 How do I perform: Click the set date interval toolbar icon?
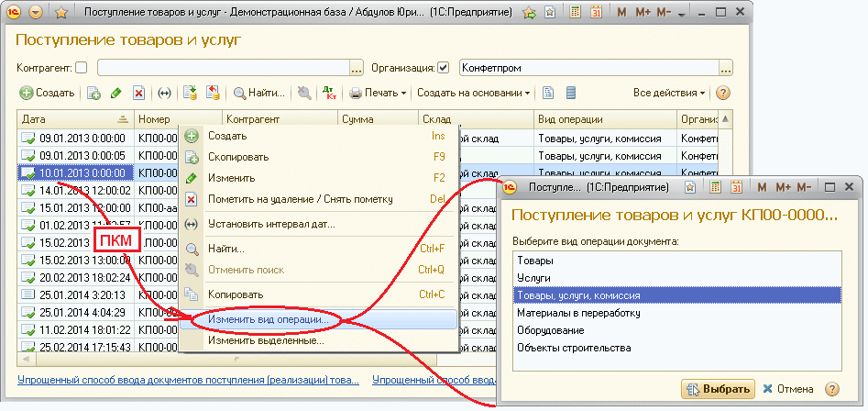[165, 93]
